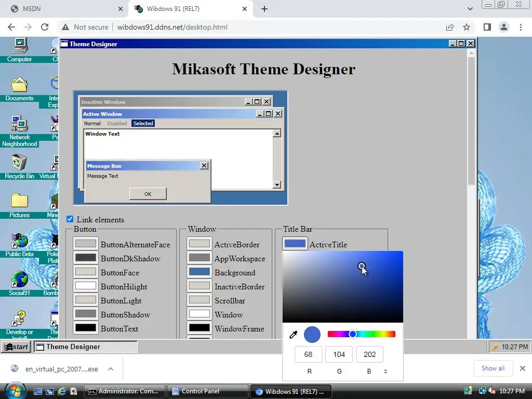Viewport: 532px width, 399px height.
Task: Open Develop or Install icon
Action: 19,324
